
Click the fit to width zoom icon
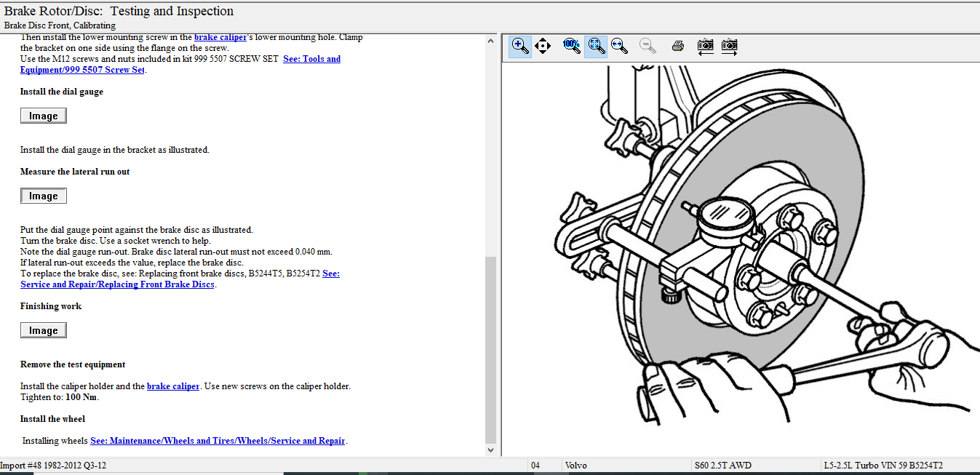pos(619,46)
